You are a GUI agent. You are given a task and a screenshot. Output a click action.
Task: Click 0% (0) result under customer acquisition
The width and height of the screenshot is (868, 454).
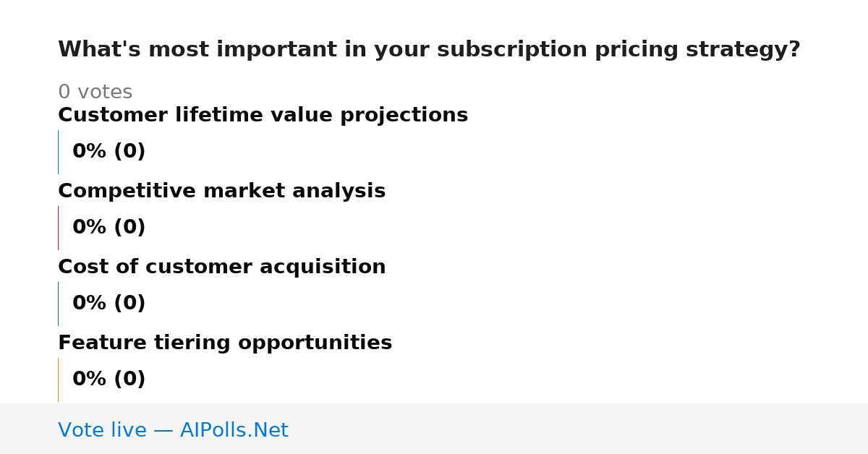point(109,304)
